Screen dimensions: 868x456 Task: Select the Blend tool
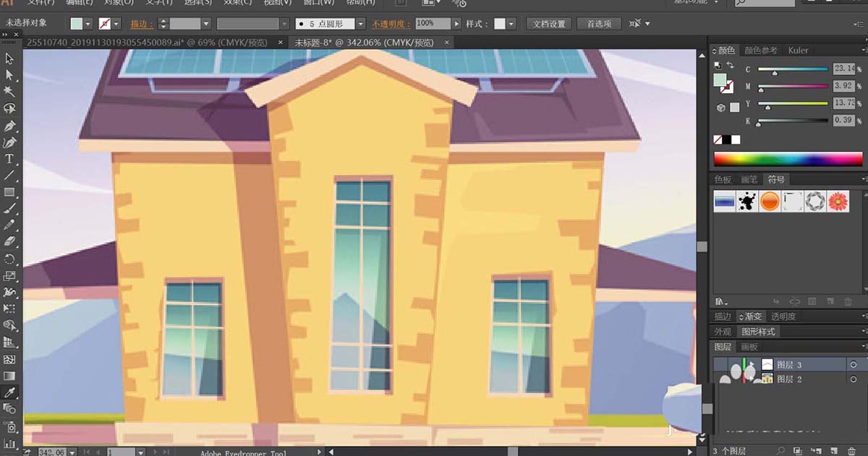9,409
